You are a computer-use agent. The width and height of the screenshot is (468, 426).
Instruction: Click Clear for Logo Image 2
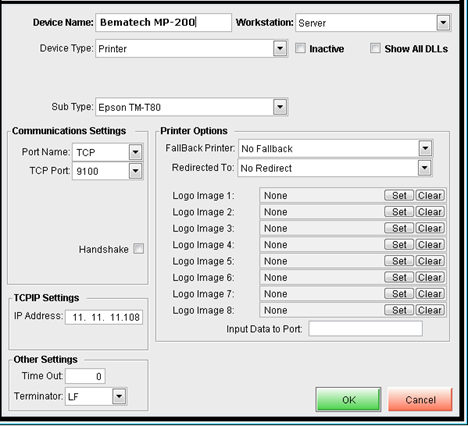[430, 212]
